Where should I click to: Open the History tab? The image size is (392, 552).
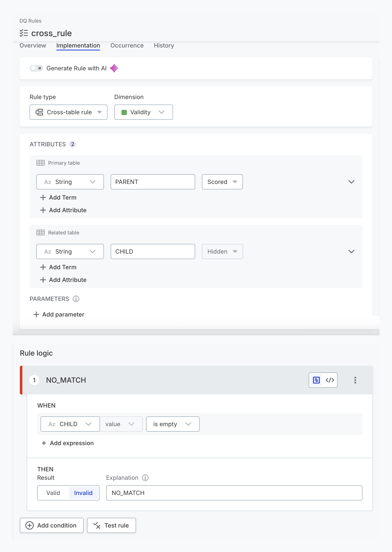164,46
